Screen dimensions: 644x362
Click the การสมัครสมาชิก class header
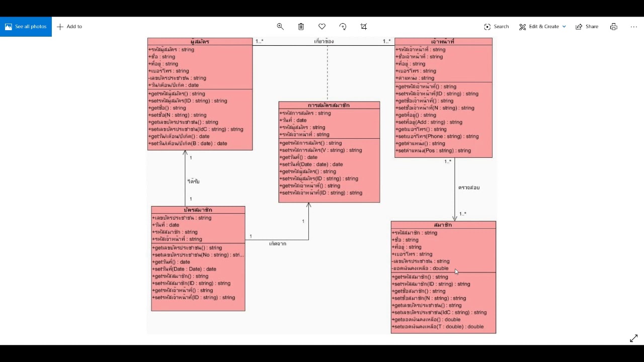point(329,105)
